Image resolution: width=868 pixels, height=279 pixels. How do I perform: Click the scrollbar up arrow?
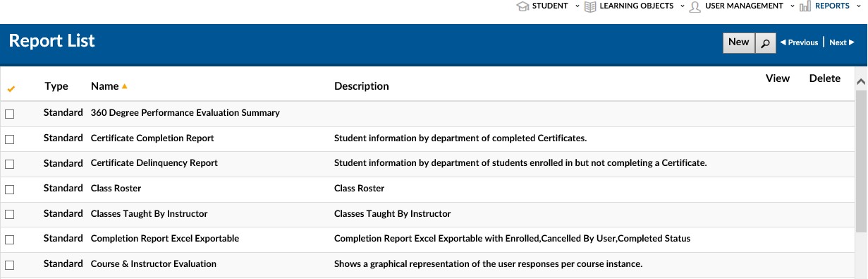pos(861,80)
